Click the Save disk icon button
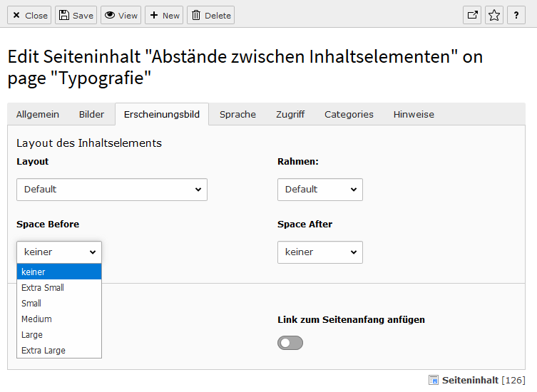537x392 pixels. point(75,15)
